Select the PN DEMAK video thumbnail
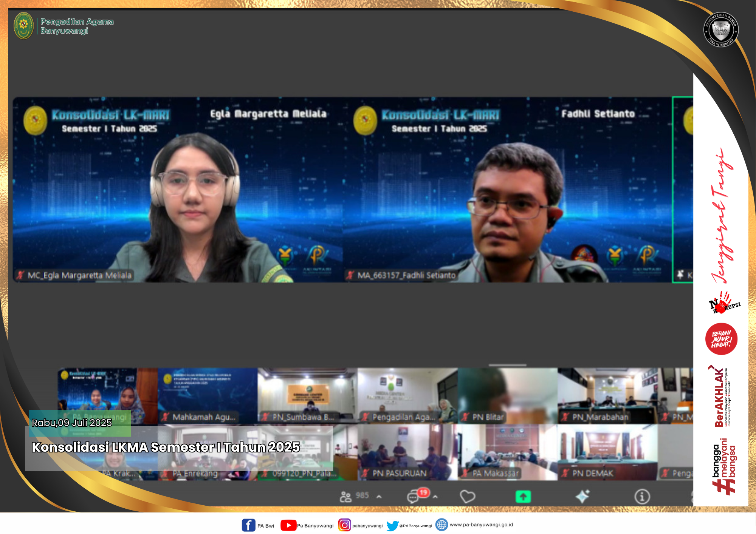 (607, 452)
